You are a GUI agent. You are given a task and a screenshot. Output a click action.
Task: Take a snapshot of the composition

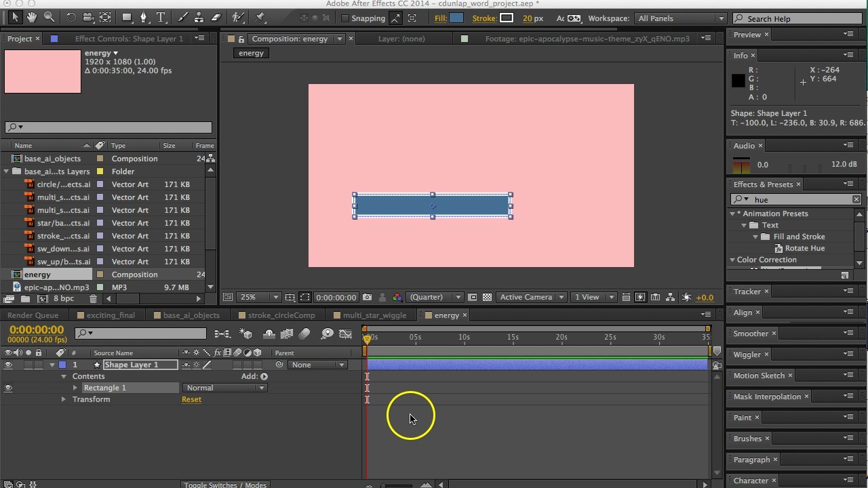tap(367, 297)
